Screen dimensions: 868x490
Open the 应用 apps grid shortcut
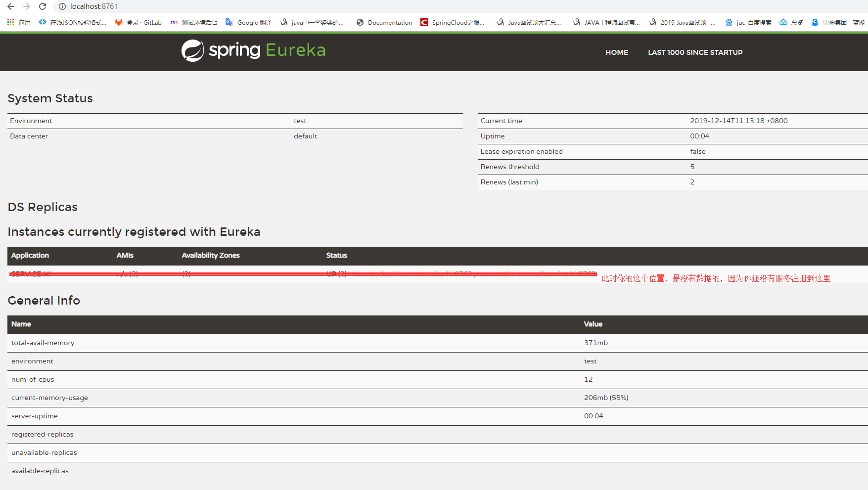[x=19, y=22]
